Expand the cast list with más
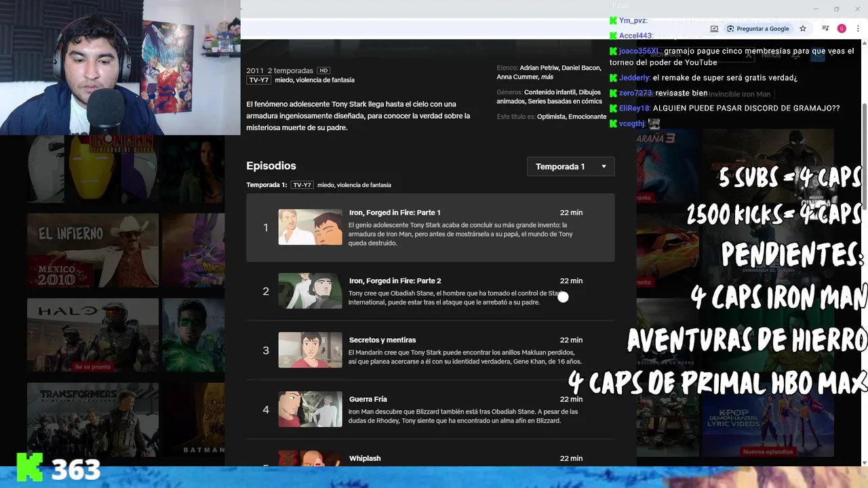The image size is (868, 488). pos(547,77)
